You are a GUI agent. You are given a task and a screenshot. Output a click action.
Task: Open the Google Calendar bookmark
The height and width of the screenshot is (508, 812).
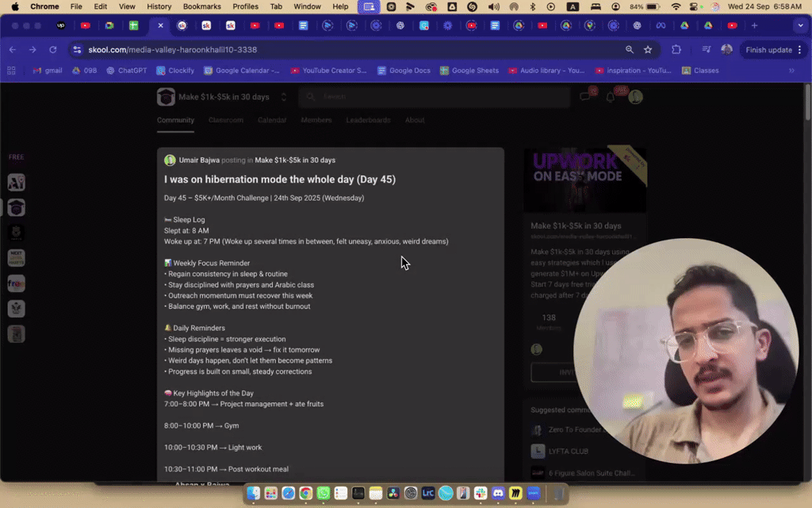(x=242, y=71)
